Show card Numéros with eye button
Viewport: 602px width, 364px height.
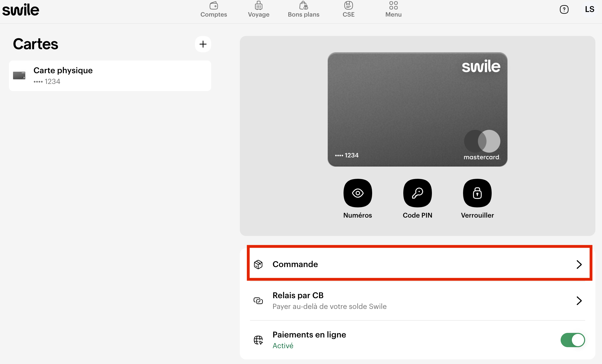[x=358, y=193]
